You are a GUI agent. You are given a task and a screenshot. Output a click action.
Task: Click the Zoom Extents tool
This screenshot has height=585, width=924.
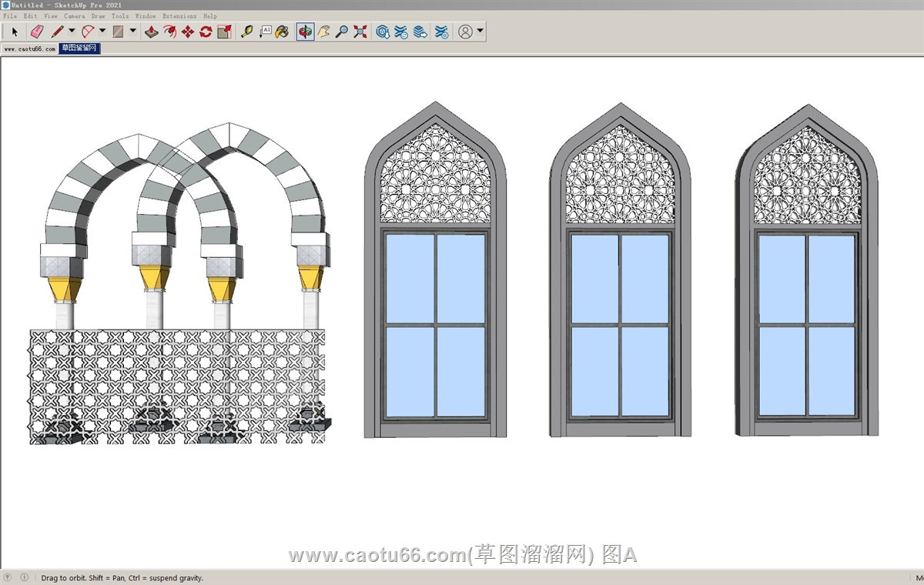360,32
